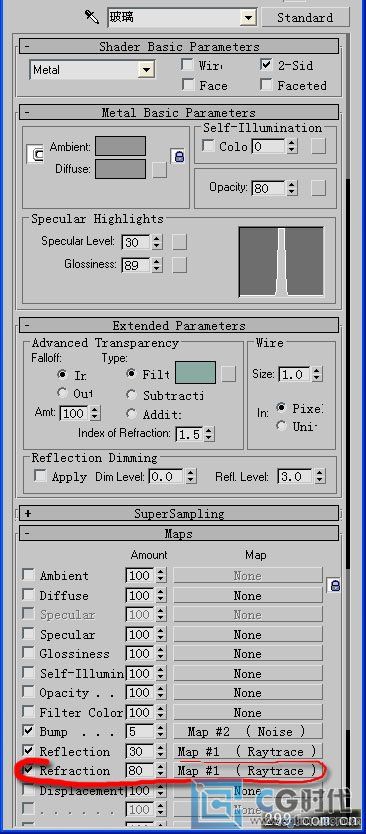The height and width of the screenshot is (834, 366).
Task: Open the Reflection Map #1 (Raytrace) button
Action: pos(248,751)
